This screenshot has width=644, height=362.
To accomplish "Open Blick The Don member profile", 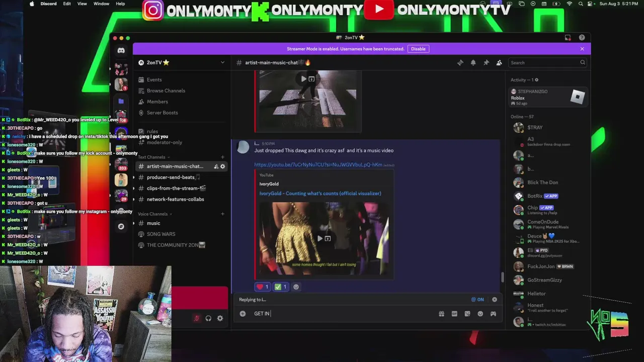I will tap(547, 183).
